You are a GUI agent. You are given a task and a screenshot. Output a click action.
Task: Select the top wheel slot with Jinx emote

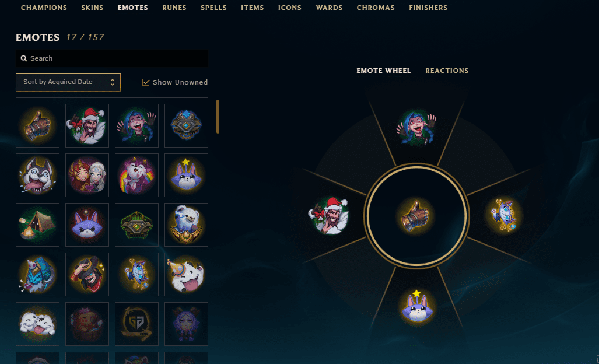pos(416,128)
